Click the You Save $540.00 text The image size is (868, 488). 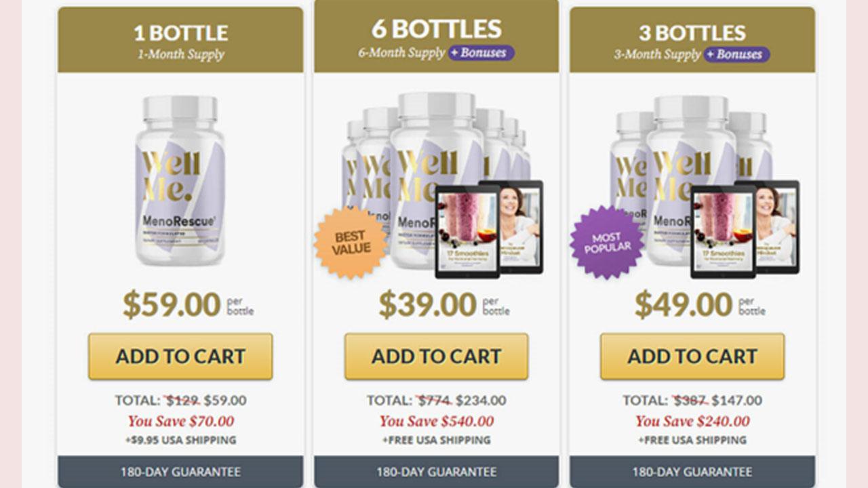pyautogui.click(x=436, y=421)
